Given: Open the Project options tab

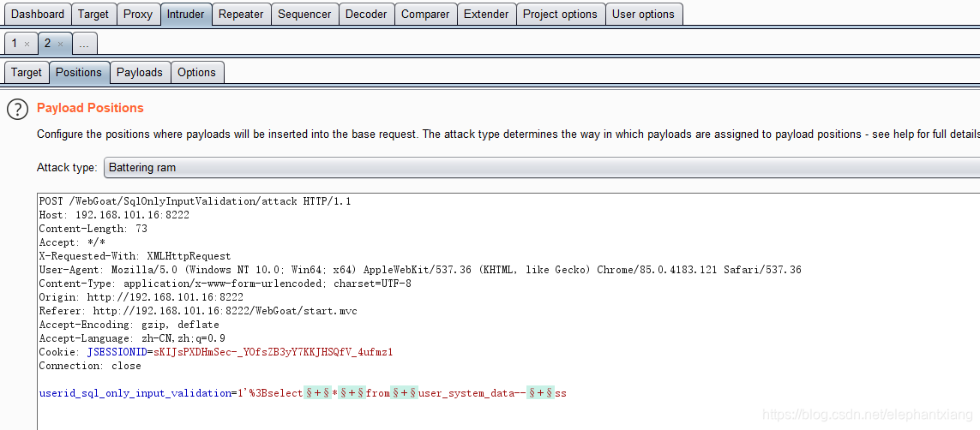Looking at the screenshot, I should click(560, 14).
